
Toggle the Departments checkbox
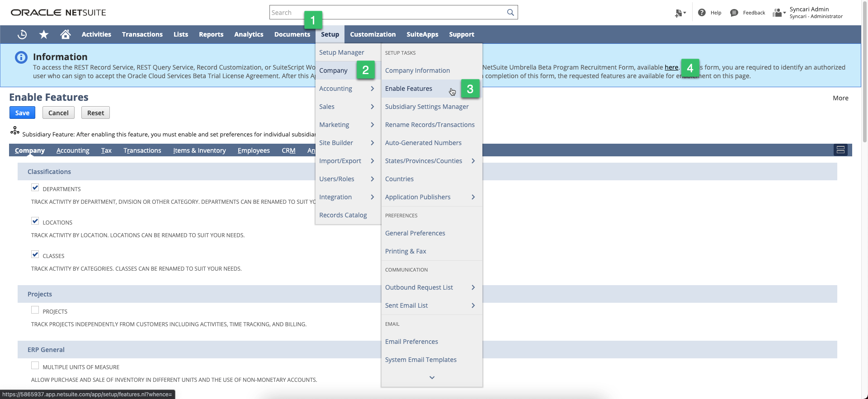pos(35,188)
